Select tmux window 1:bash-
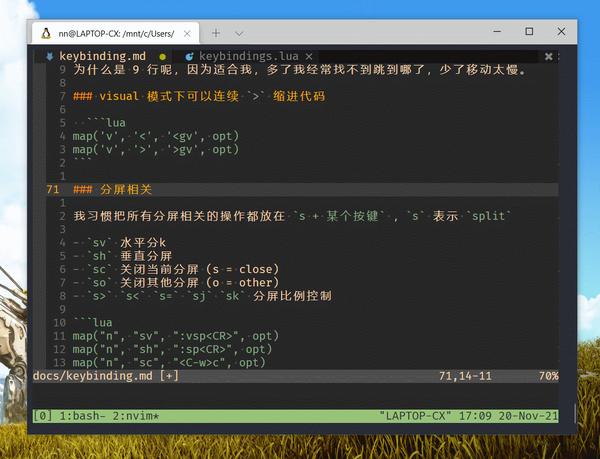 (x=83, y=416)
